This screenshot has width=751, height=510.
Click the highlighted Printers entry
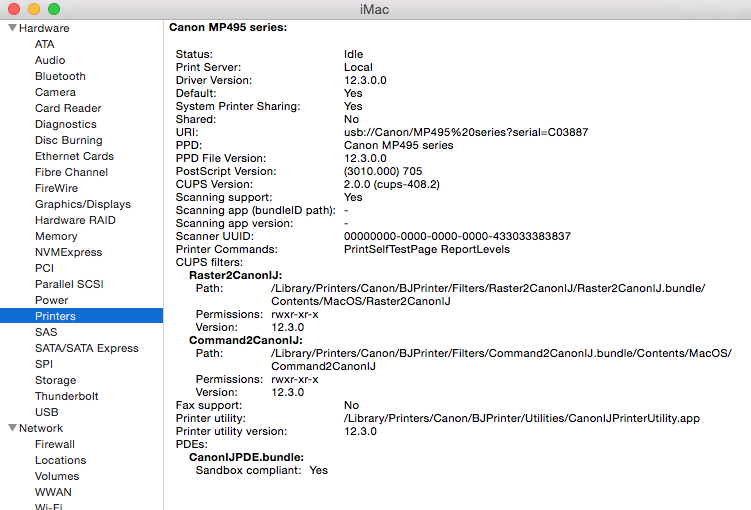pyautogui.click(x=81, y=316)
